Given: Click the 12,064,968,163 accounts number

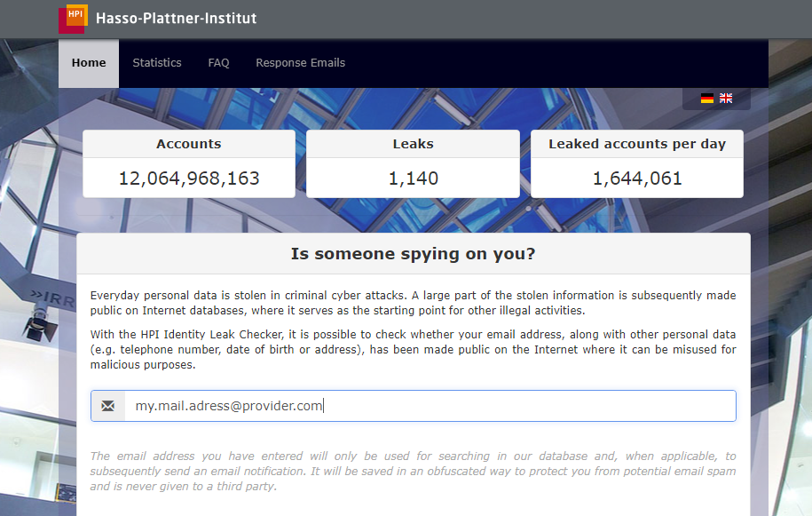Looking at the screenshot, I should tap(189, 179).
